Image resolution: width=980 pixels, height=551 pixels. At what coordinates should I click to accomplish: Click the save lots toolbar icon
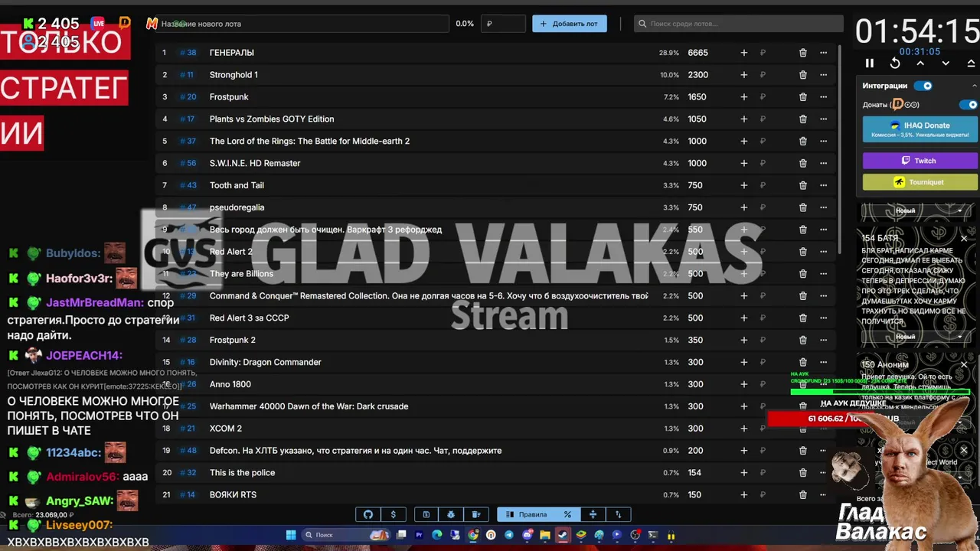tap(426, 514)
